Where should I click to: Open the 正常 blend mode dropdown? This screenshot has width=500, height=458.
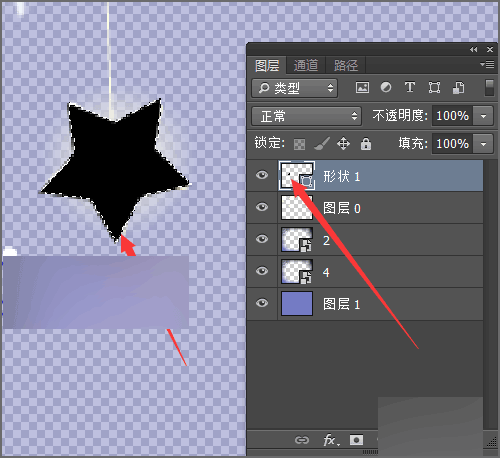(x=306, y=116)
